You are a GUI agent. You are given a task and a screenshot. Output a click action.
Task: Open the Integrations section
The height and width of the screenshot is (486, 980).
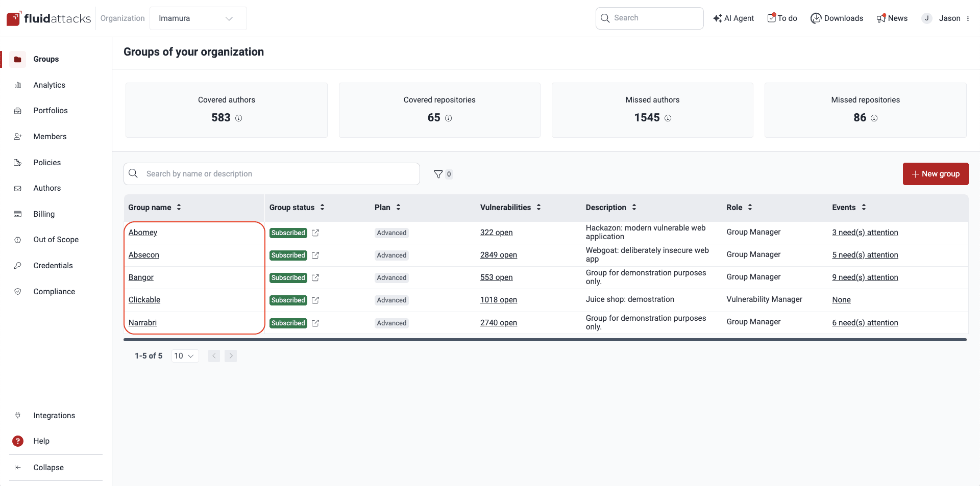click(54, 416)
